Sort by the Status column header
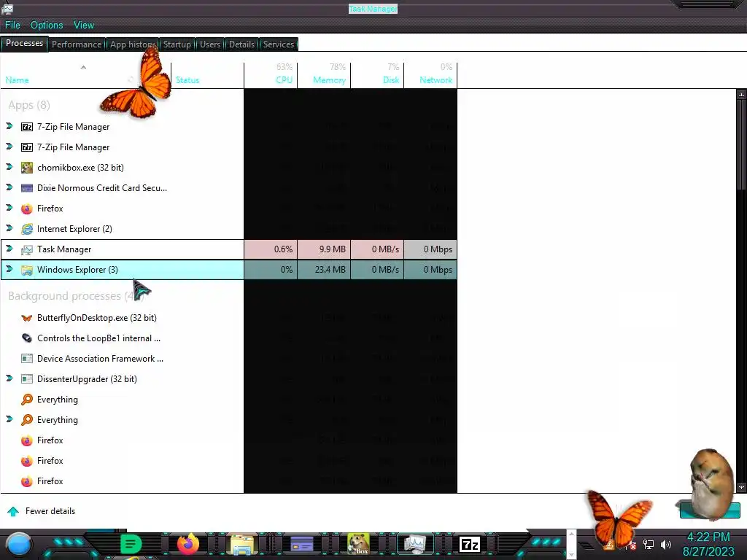 click(187, 80)
